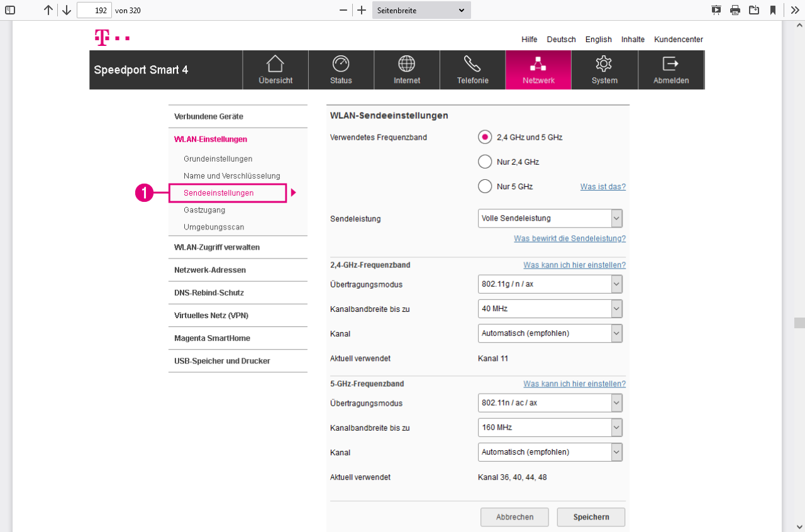805x532 pixels.
Task: Select the 2,4 GHz und 5 GHz radio button
Action: pos(484,137)
